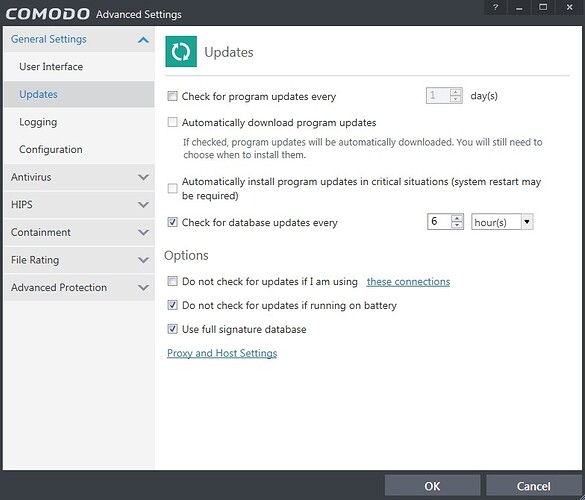
Task: Click the these connections link
Action: pos(408,281)
